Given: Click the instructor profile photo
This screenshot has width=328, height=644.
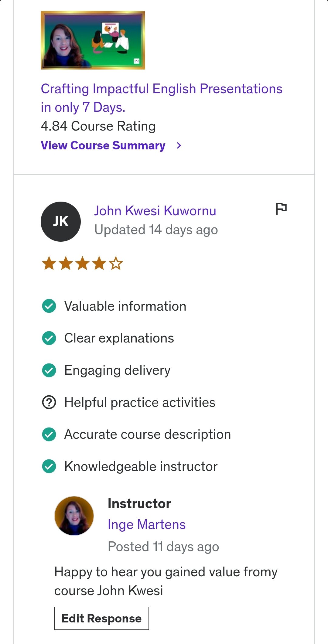Looking at the screenshot, I should tap(74, 516).
